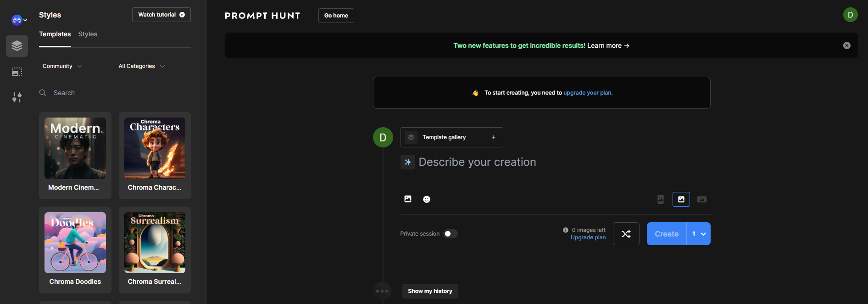This screenshot has width=868, height=304.
Task: Select the Chroma Doodles template thumbnail
Action: [x=75, y=242]
